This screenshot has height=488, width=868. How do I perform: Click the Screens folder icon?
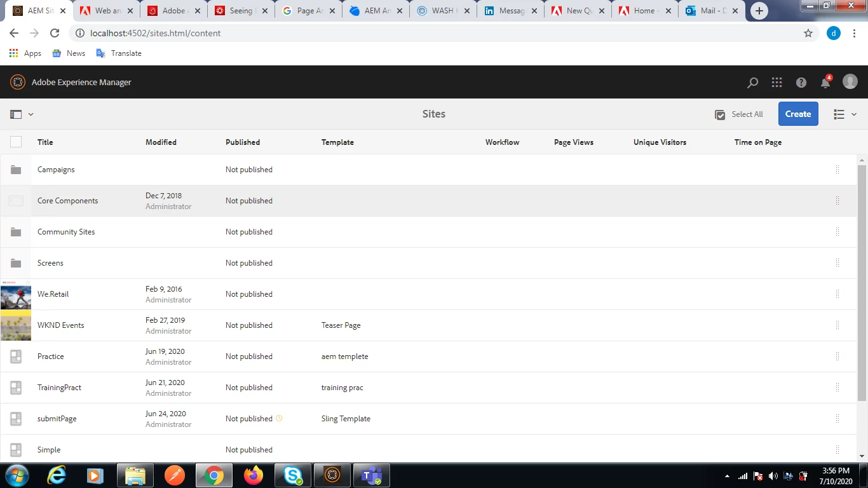tap(16, 263)
